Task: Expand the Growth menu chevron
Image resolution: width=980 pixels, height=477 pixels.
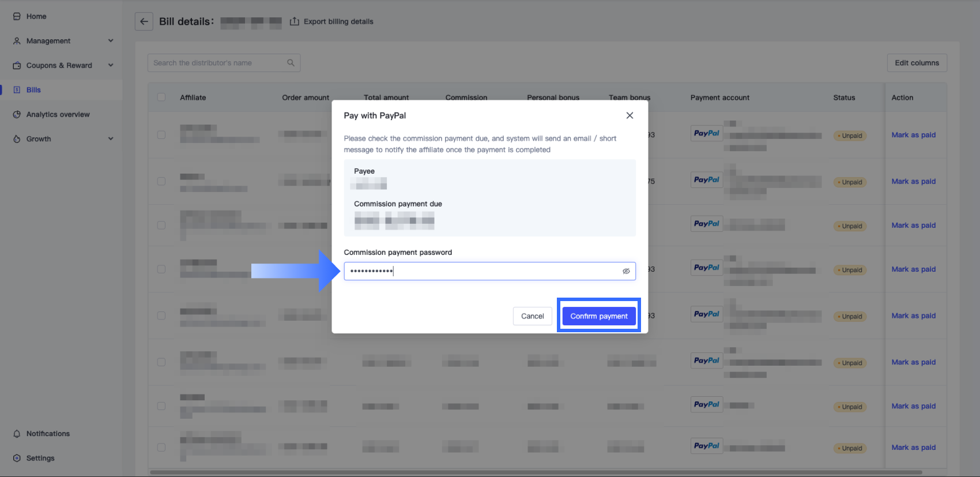Action: 111,139
